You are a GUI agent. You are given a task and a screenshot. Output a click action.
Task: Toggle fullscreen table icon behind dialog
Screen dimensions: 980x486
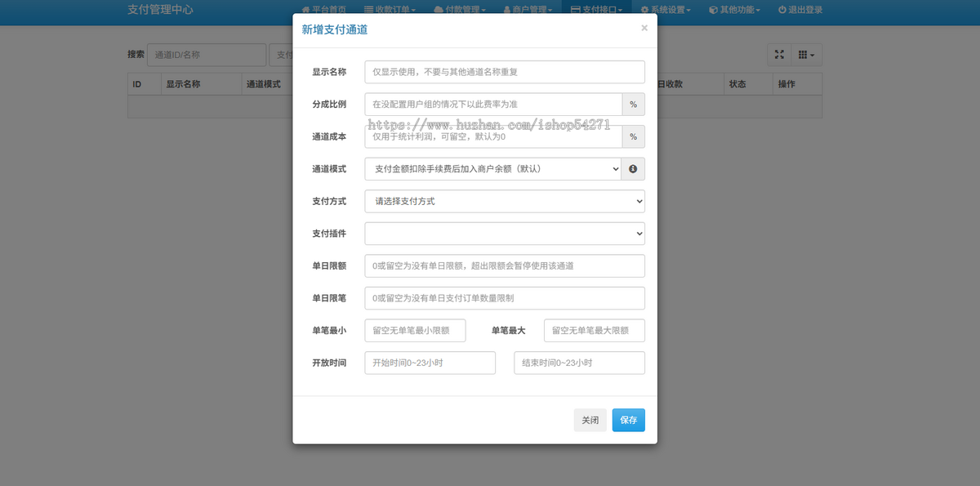(x=779, y=55)
